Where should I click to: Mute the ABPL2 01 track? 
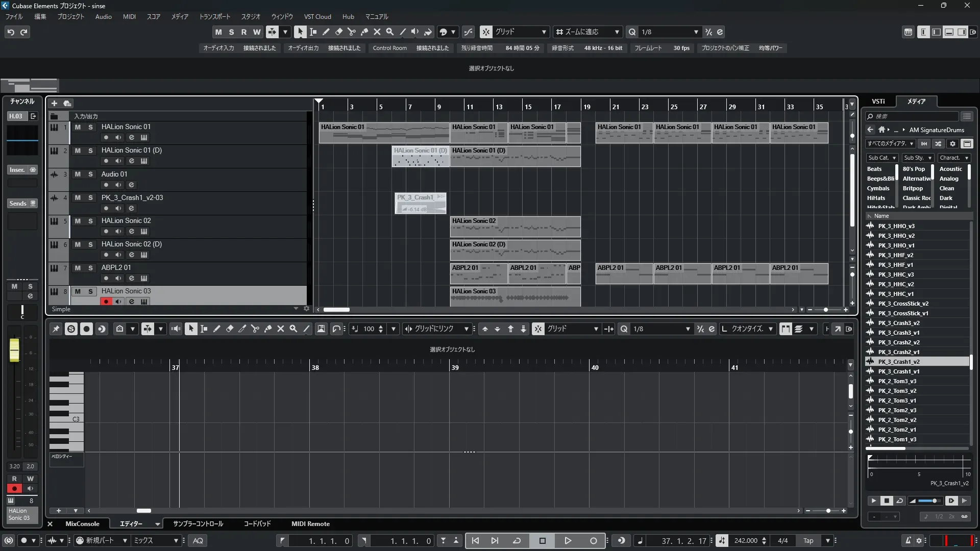click(78, 268)
